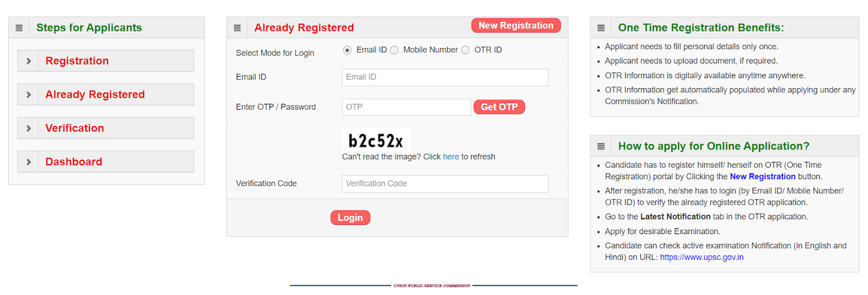Select the OTR ID radio option

[465, 50]
